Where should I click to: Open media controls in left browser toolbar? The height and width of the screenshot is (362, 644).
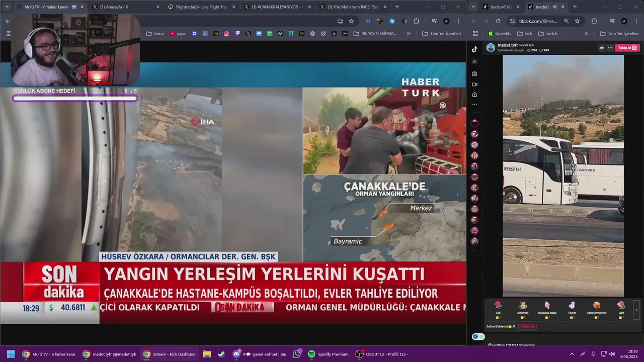tap(434, 21)
